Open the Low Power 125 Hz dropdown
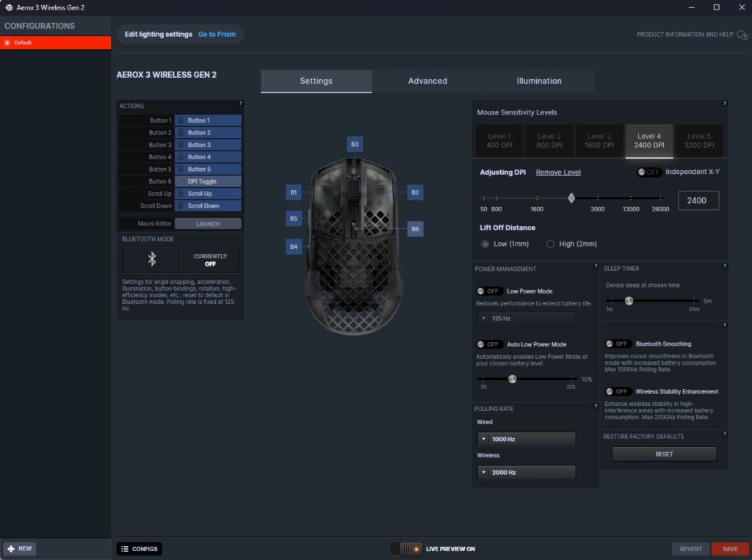Image resolution: width=752 pixels, height=560 pixels. [527, 319]
